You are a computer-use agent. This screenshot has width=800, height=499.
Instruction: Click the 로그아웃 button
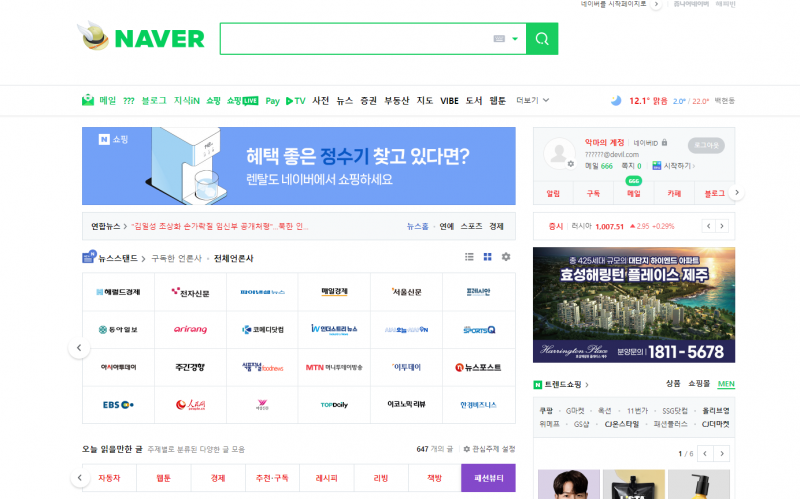[708, 144]
